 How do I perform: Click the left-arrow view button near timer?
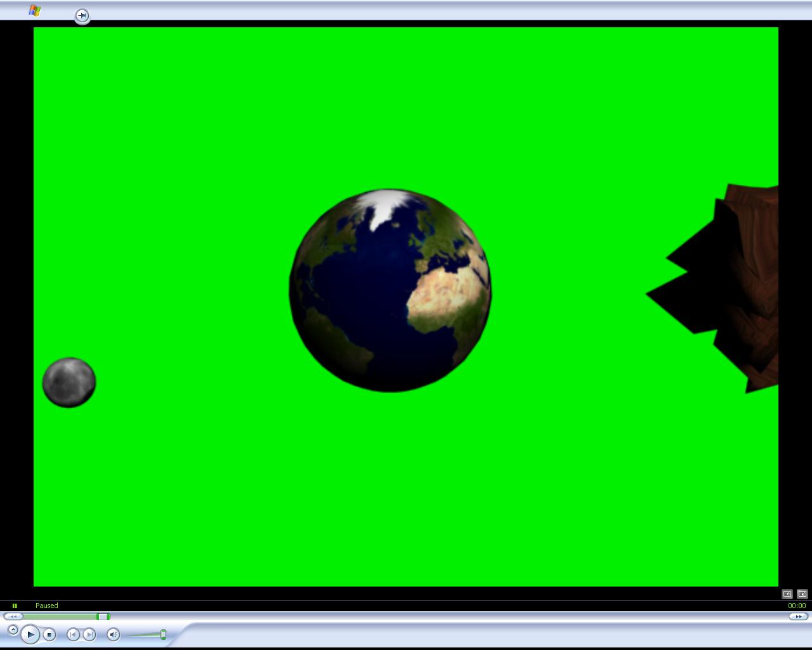tap(787, 594)
